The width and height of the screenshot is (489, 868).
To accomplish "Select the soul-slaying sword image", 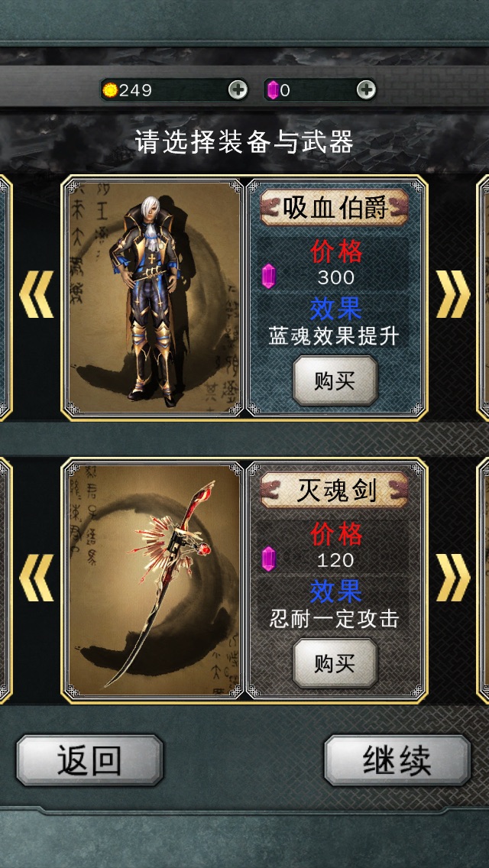I will tap(153, 580).
